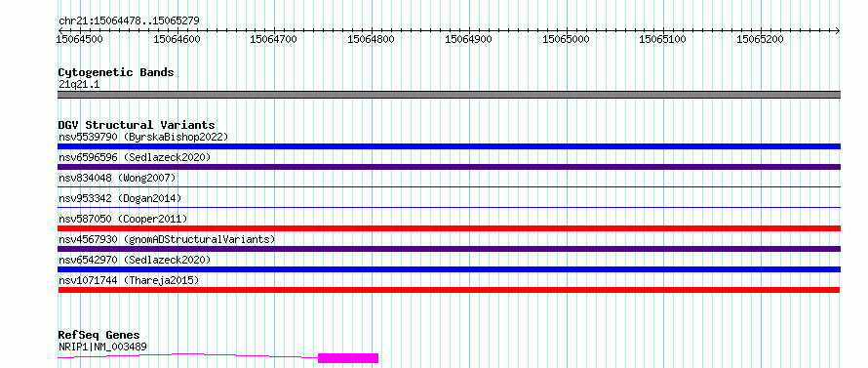Click ruler position 15064900

coord(468,39)
